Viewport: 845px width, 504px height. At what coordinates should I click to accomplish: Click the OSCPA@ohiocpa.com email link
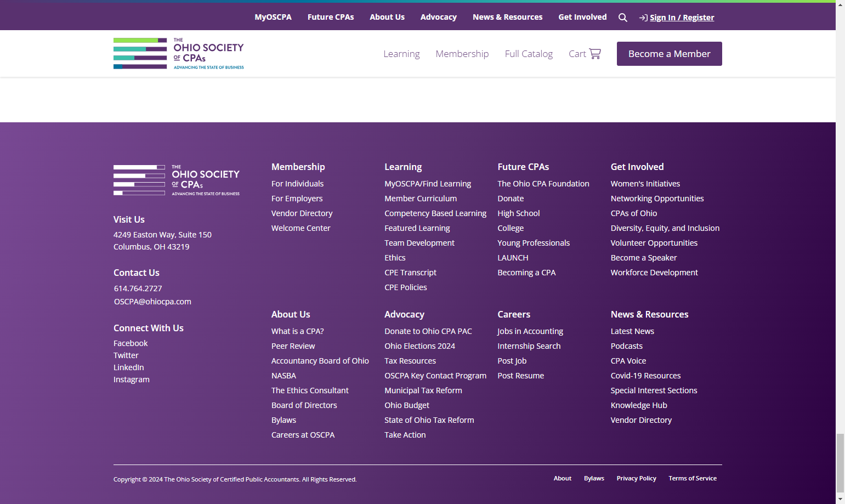pos(152,302)
